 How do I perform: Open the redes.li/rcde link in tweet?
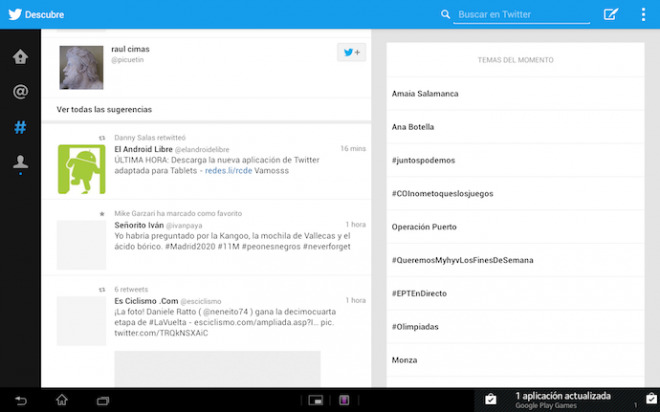(x=229, y=171)
